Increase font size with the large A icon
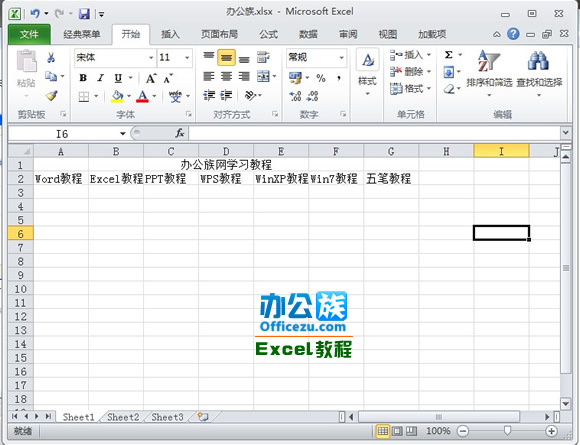Image resolution: width=580 pixels, height=445 pixels. (x=151, y=78)
